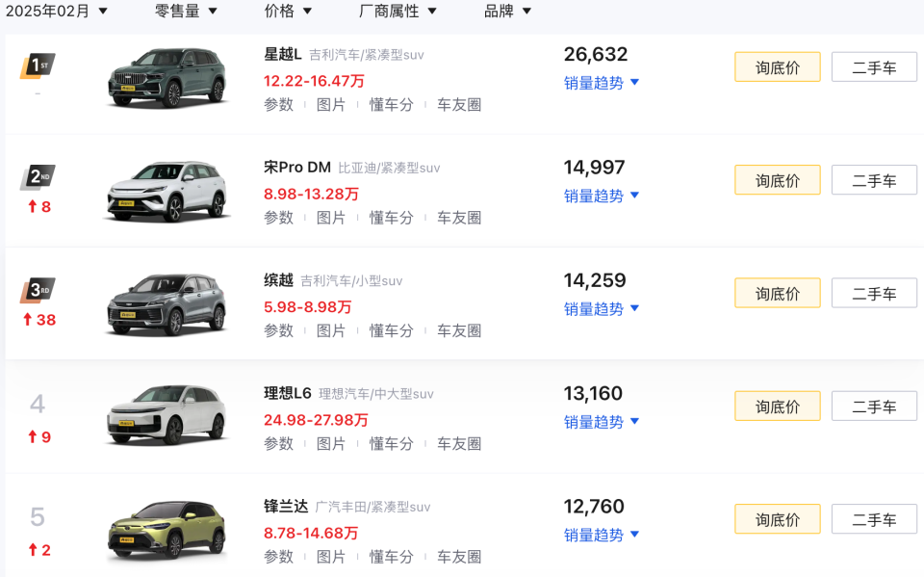Open 图片 gallery link for 理想L6
Screen dimensions: 924x577
(331, 443)
